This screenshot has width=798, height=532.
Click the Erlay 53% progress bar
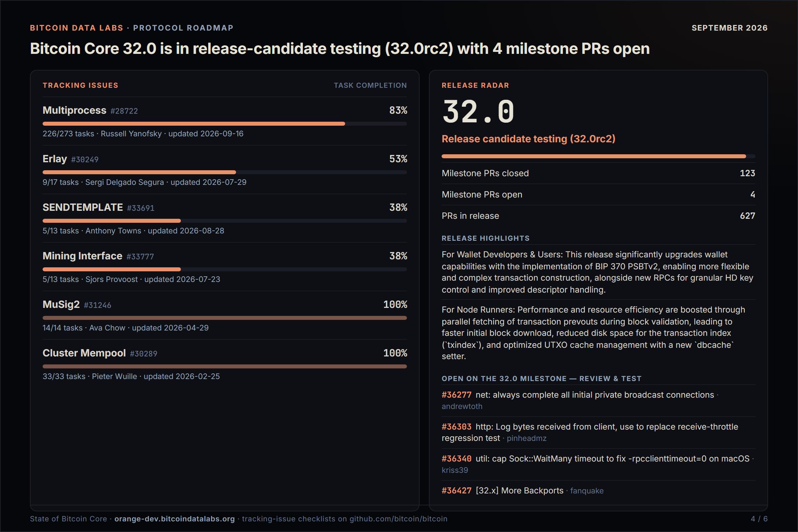pos(225,172)
